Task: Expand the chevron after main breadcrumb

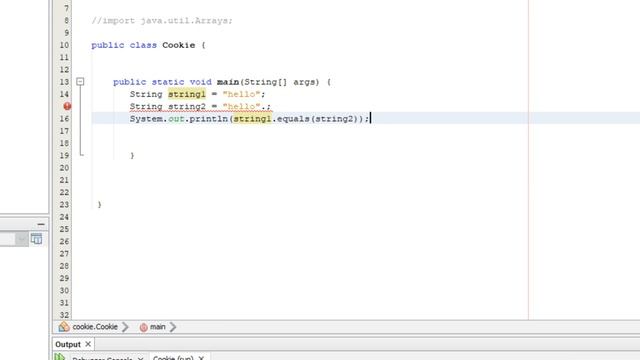Action: tap(173, 327)
